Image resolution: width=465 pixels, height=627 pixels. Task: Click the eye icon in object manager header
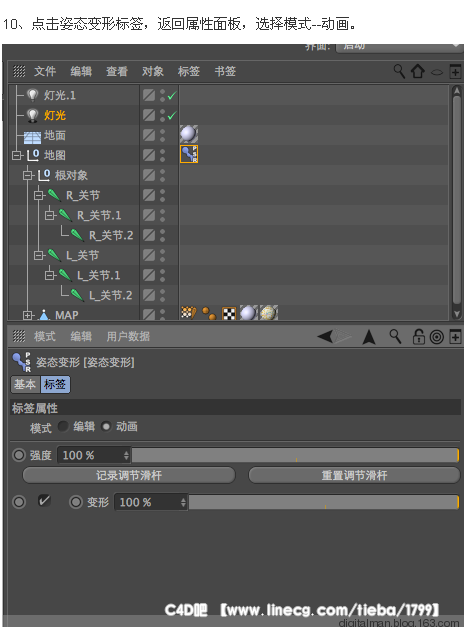pos(437,72)
